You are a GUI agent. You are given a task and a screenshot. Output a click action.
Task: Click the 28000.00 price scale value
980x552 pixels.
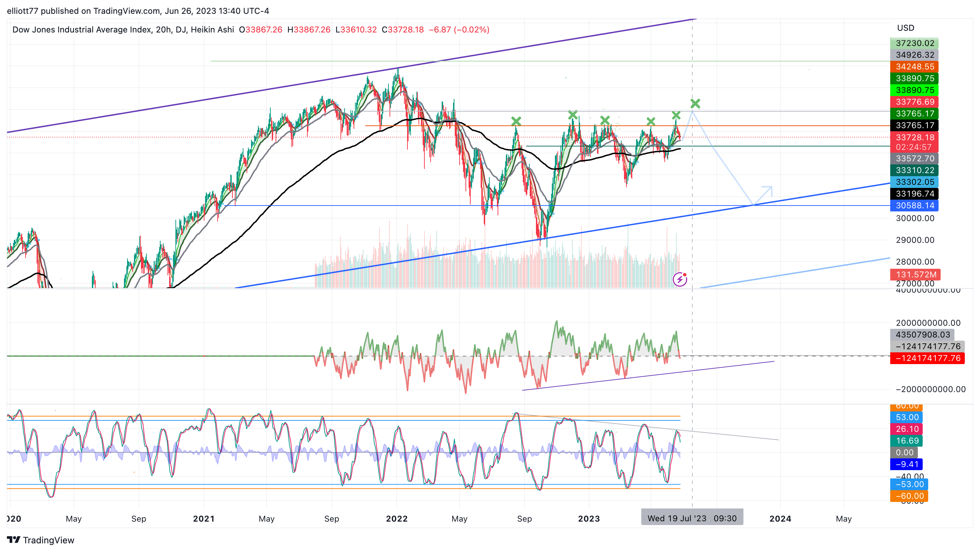[915, 261]
